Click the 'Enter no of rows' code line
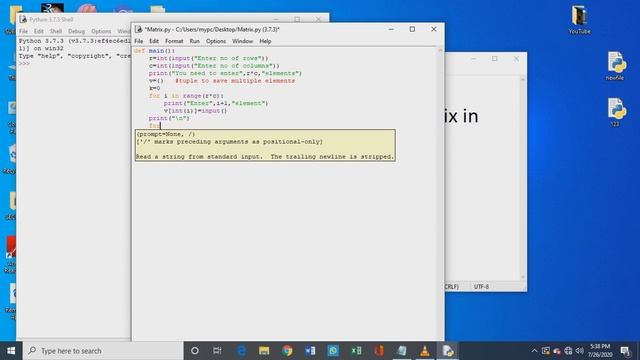The image size is (640, 360). [209, 58]
